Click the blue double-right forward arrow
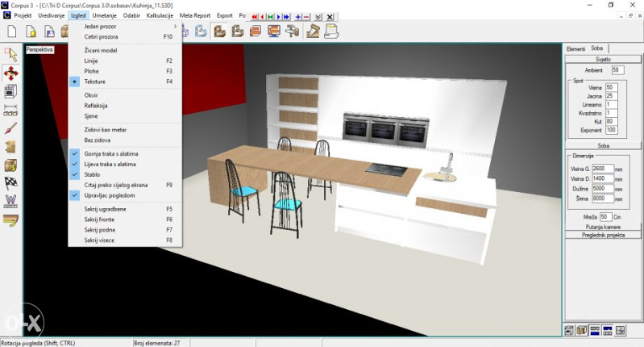644x347 pixels. pyautogui.click(x=287, y=17)
